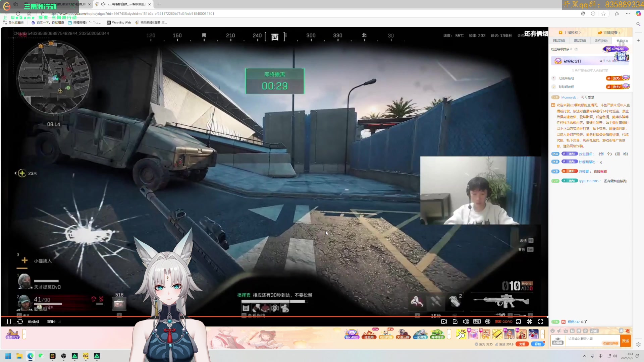Screen dimensions: 644x362
Task: Open File Explorer from taskbar
Action: 19,356
